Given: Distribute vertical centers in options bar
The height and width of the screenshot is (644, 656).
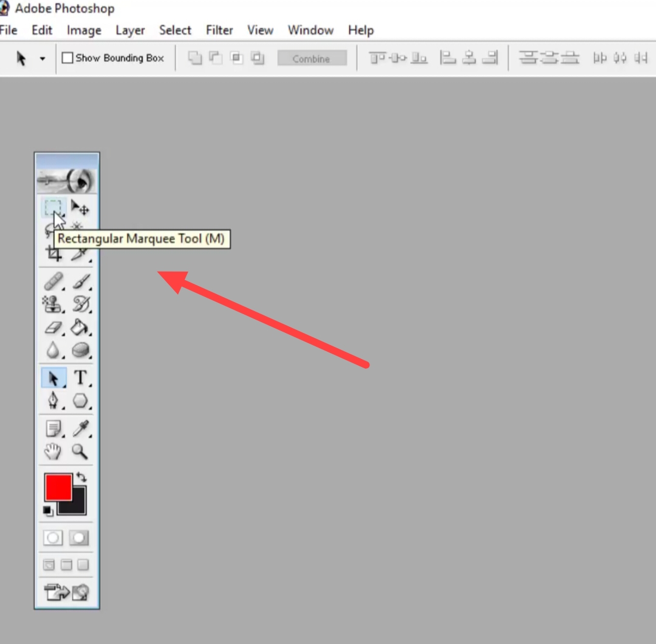Looking at the screenshot, I should [x=549, y=58].
